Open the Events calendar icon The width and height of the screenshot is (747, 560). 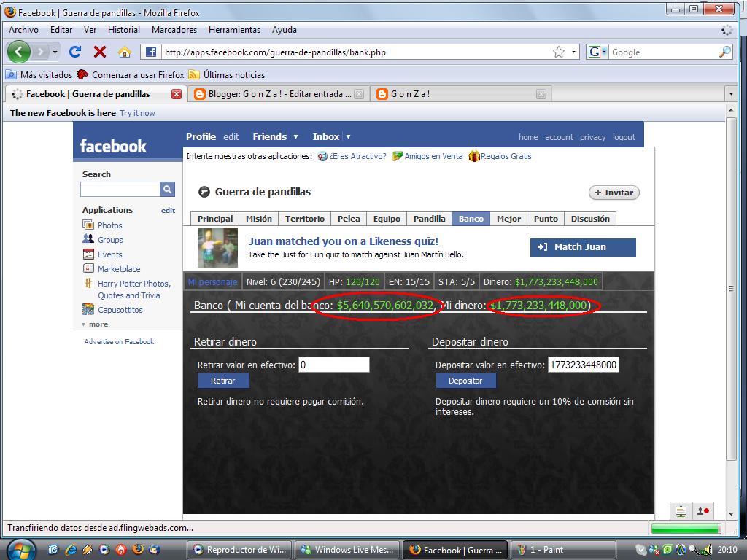(x=88, y=254)
